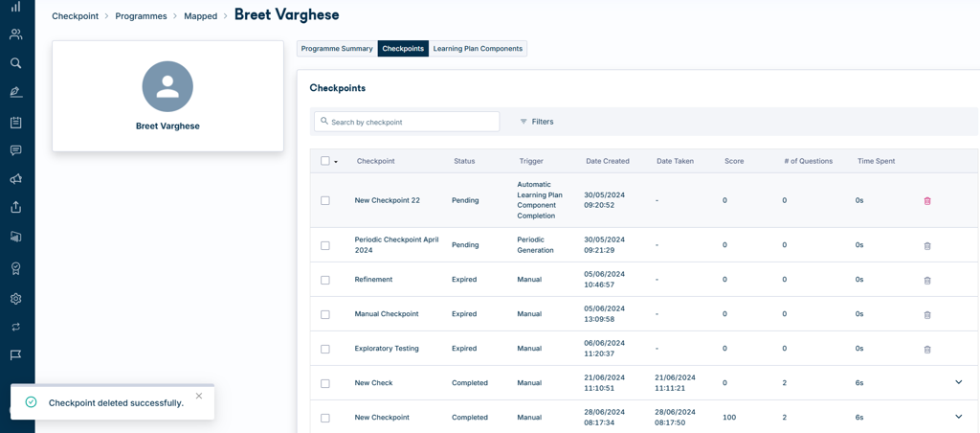
Task: Dismiss the checkpoint deleted notification
Action: pos(199,396)
